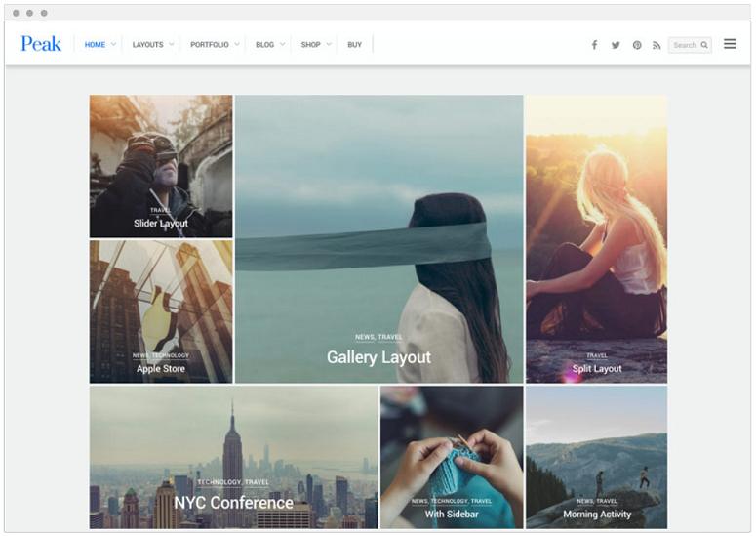The image size is (756, 536).
Task: Click the 'NEWS, TRAVEL' categories above Morning Activity
Action: point(597,501)
